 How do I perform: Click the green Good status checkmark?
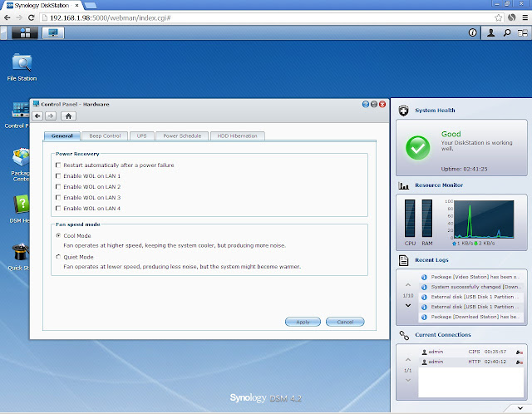click(417, 148)
